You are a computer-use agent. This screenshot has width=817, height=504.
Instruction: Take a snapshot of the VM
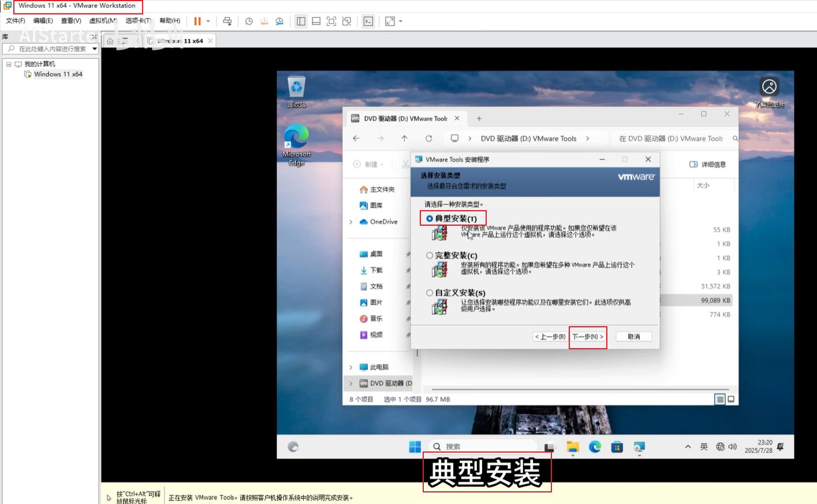tap(249, 21)
